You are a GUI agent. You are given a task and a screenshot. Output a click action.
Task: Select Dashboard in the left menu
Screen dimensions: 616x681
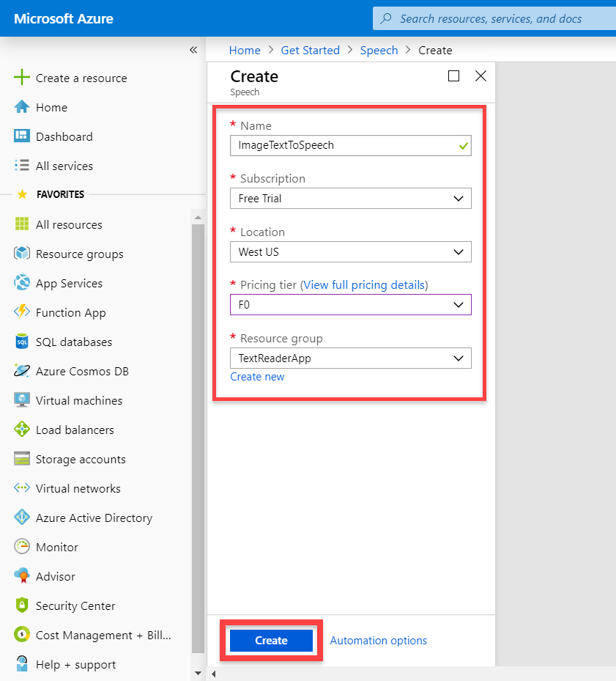64,137
